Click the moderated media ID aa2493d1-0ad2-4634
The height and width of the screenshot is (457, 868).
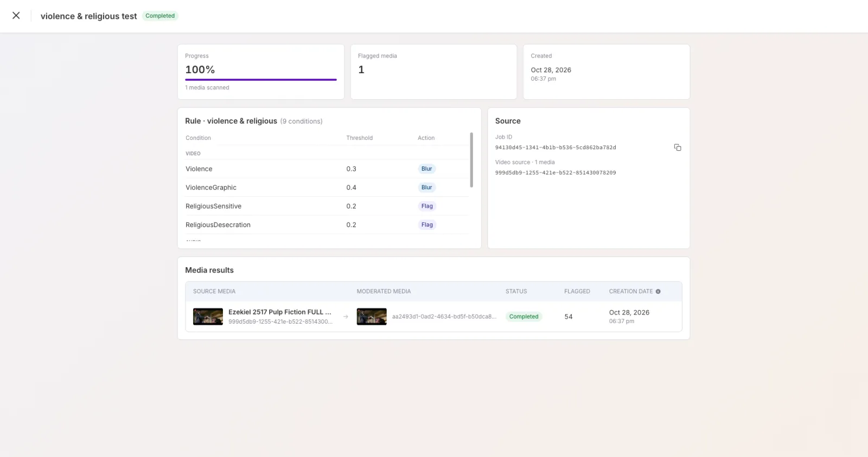point(444,317)
